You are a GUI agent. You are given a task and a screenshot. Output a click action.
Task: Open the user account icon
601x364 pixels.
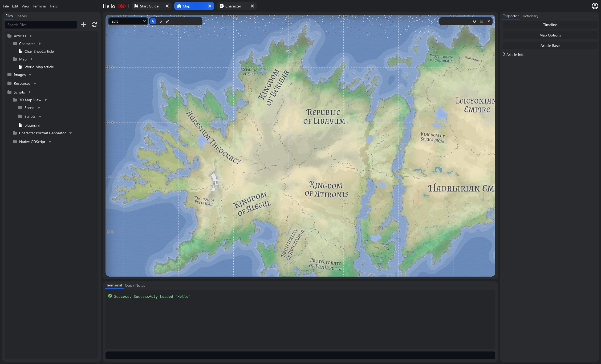coord(595,6)
